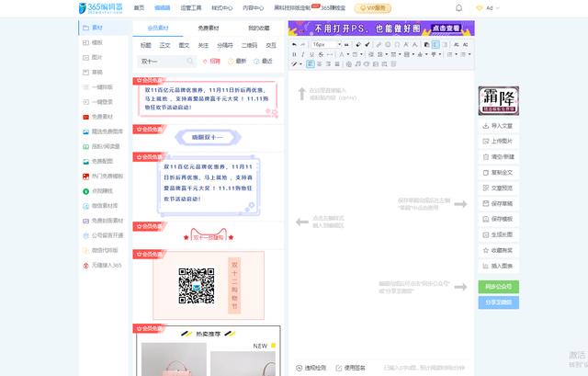Click 插入图表 in right panel
Screen dimensions: 588x376
pyautogui.click(x=498, y=266)
